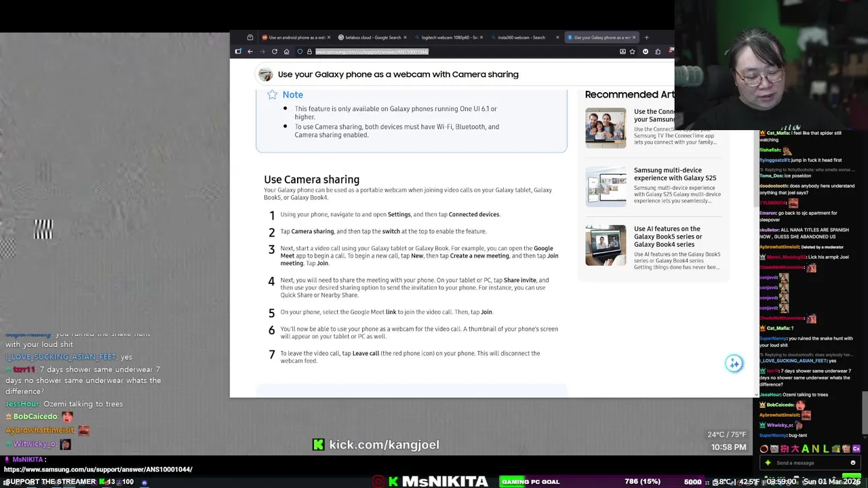The image size is (868, 488).
Task: Open Toma_Dos username in chat
Action: (x=771, y=176)
